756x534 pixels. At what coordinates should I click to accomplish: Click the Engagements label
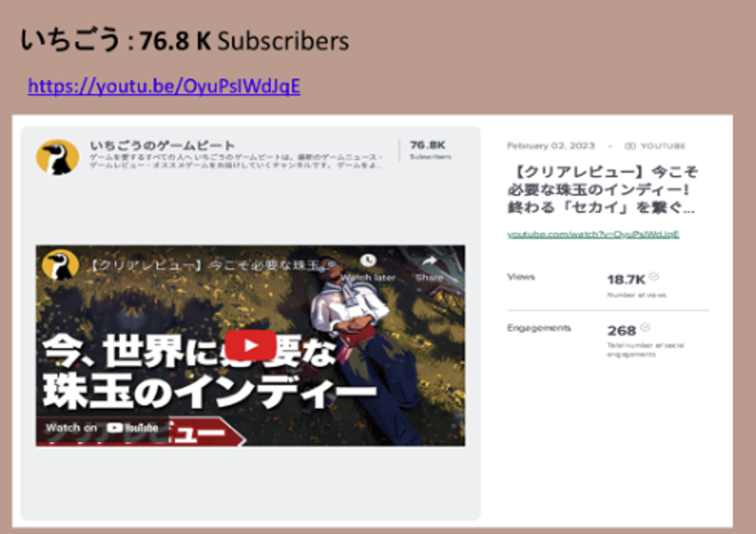[539, 328]
